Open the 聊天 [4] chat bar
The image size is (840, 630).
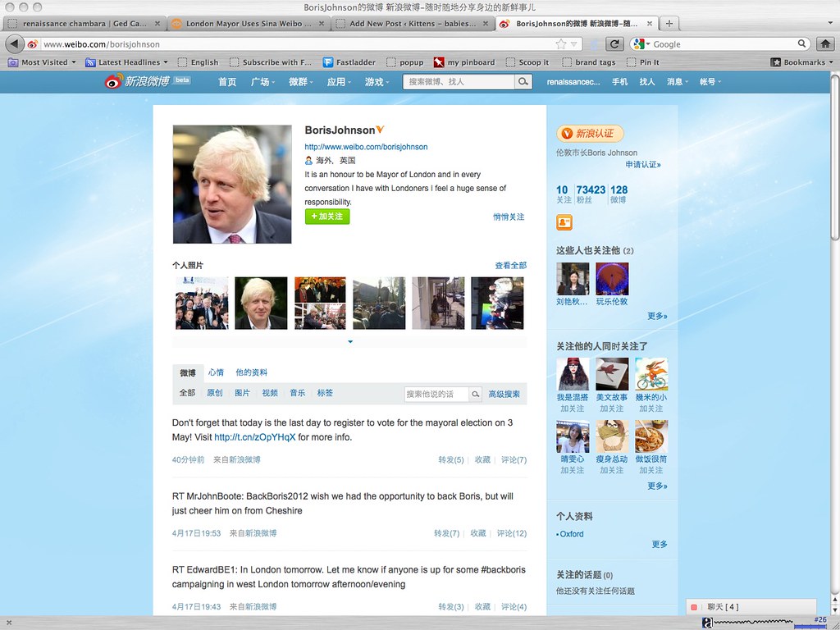[751, 607]
